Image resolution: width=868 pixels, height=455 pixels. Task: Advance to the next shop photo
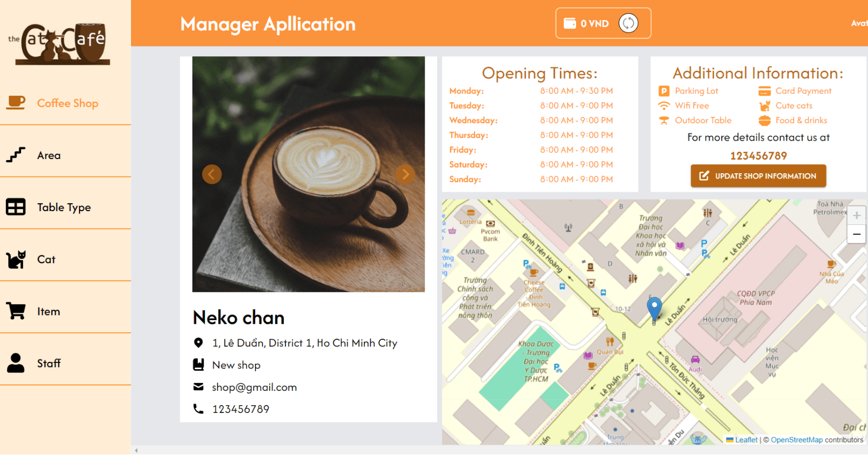coord(405,174)
